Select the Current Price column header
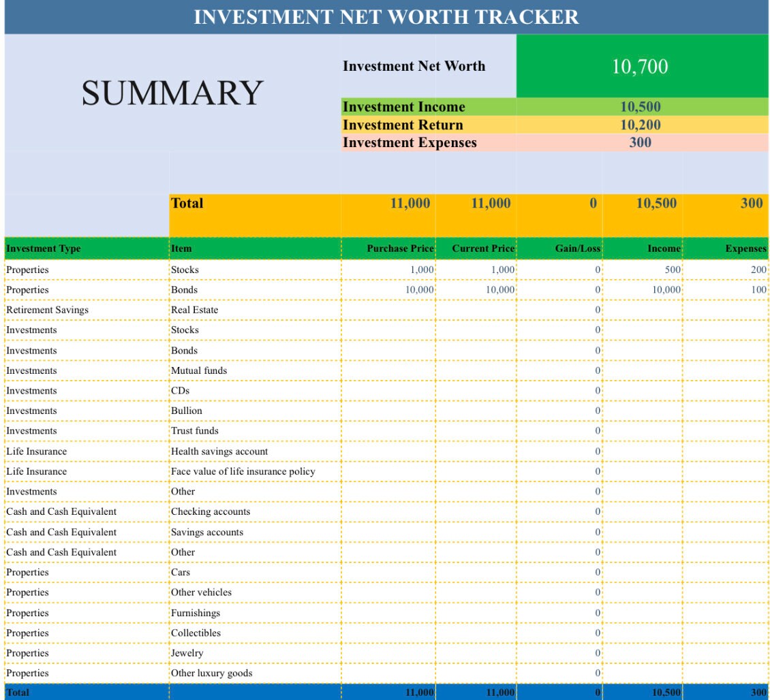 point(482,249)
